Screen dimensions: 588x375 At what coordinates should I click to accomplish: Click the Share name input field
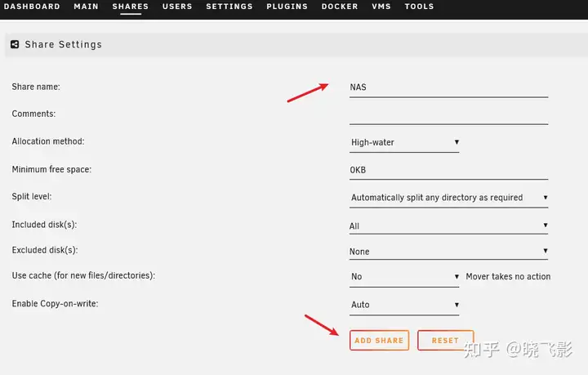448,87
